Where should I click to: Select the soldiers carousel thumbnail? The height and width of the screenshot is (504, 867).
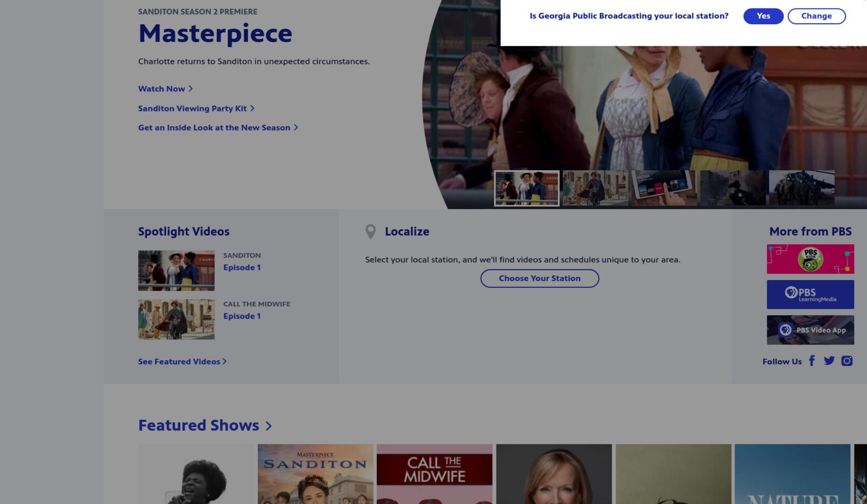point(802,188)
